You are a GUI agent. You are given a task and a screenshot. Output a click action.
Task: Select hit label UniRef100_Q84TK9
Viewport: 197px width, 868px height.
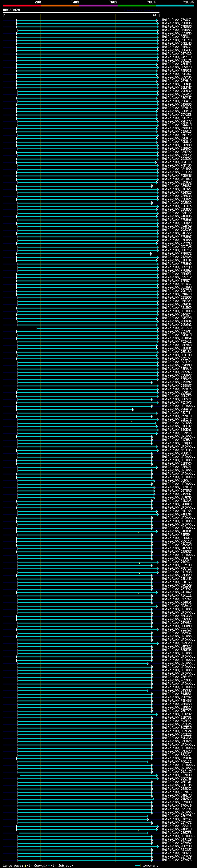pyautogui.click(x=176, y=162)
